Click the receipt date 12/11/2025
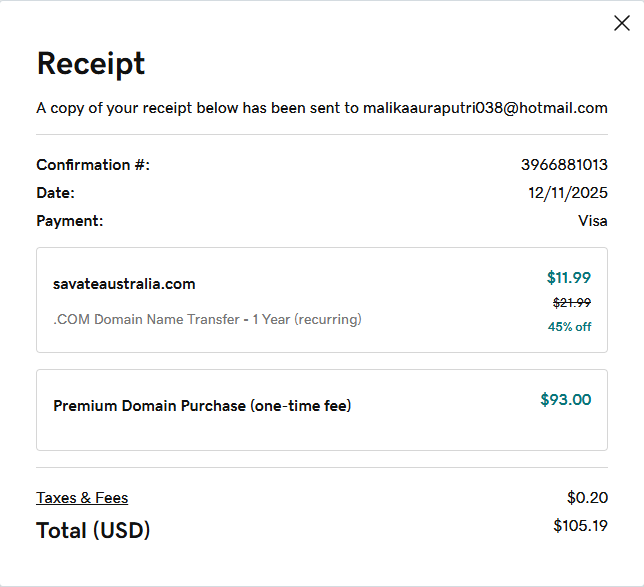The image size is (644, 587). click(x=568, y=193)
